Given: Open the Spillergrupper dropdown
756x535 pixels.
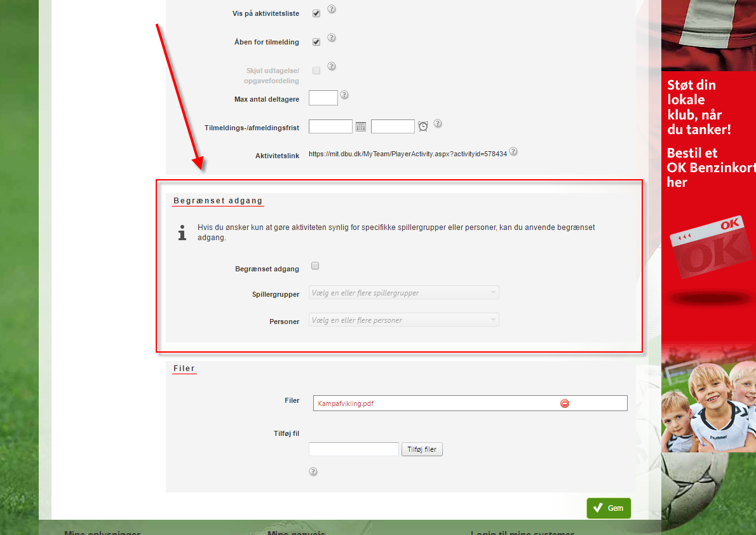Looking at the screenshot, I should point(403,293).
